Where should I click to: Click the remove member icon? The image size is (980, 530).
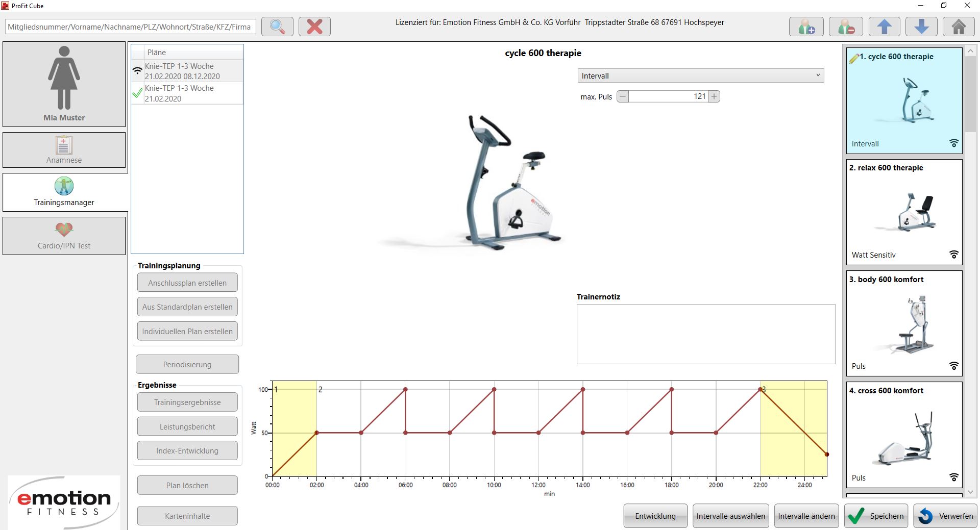pos(846,27)
